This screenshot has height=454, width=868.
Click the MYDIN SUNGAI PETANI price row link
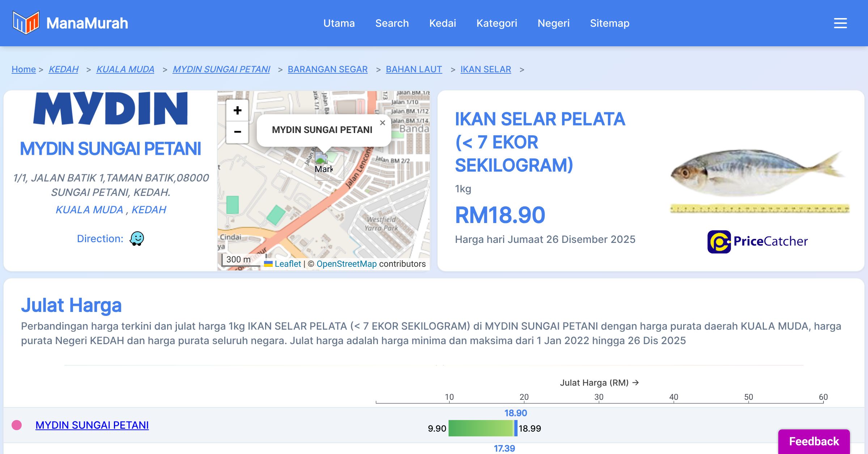[x=92, y=425]
